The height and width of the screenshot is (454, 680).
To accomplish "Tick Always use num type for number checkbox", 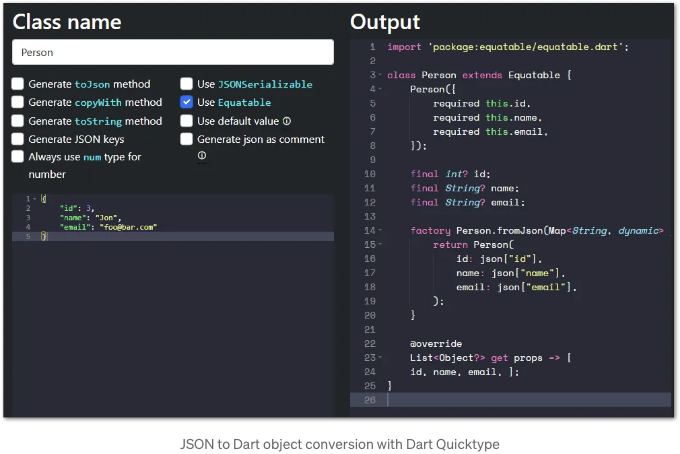I will click(17, 157).
